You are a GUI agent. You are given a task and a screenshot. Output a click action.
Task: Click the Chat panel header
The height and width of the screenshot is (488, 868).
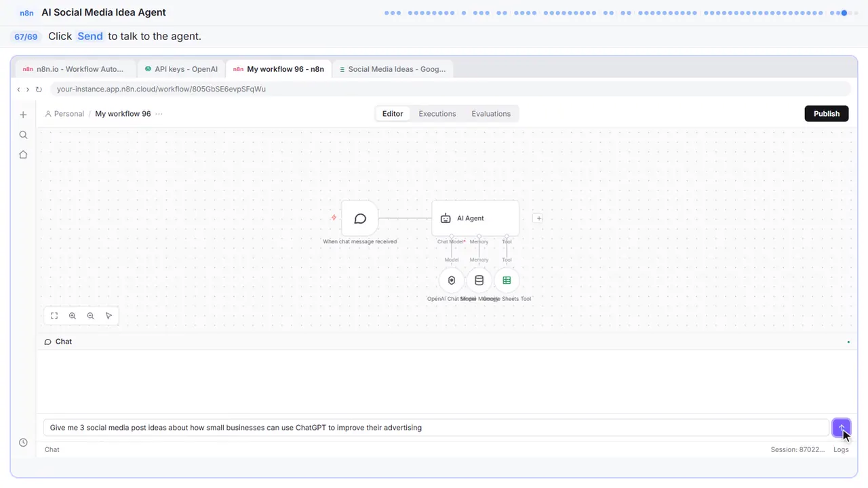click(x=446, y=342)
